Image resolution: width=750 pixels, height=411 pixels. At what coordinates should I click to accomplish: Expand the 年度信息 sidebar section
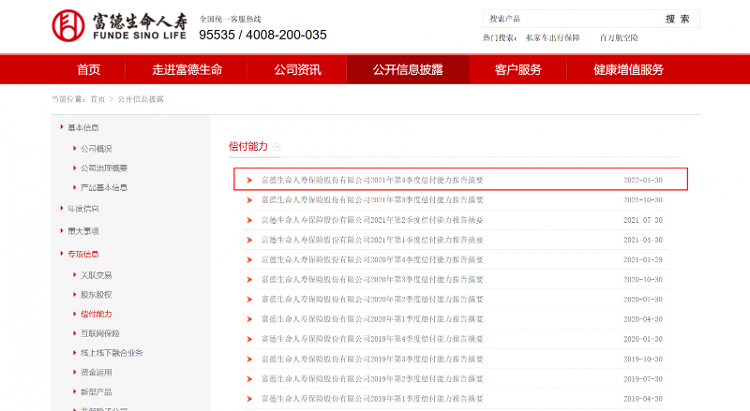pos(83,208)
